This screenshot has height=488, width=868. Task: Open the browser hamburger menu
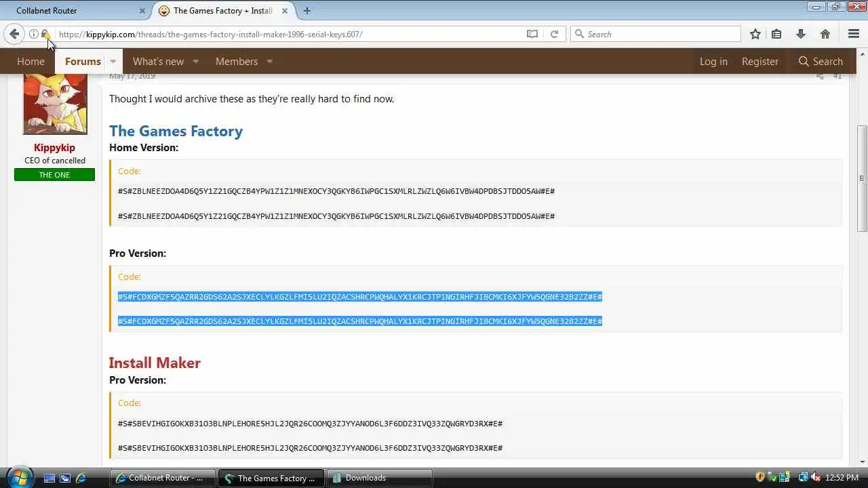point(854,34)
